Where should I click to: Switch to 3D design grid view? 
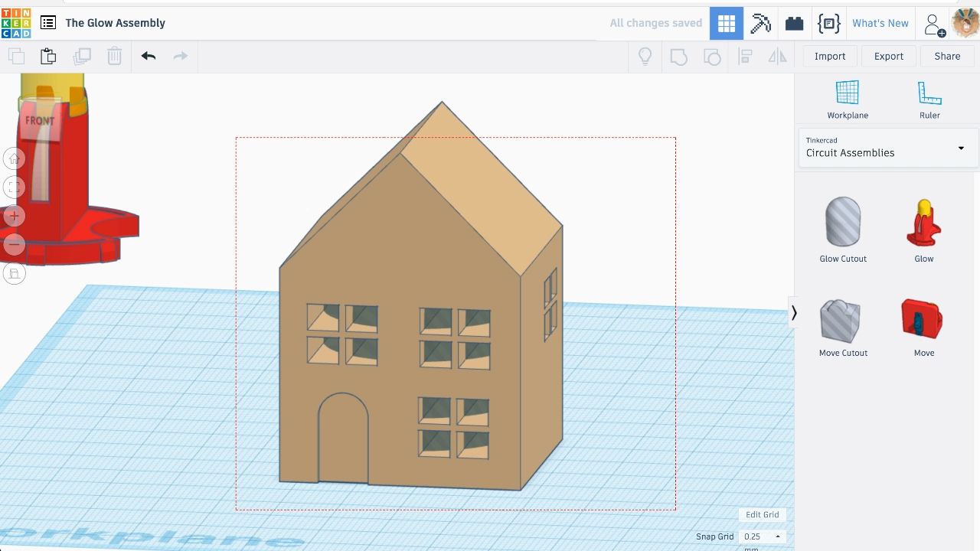(727, 23)
